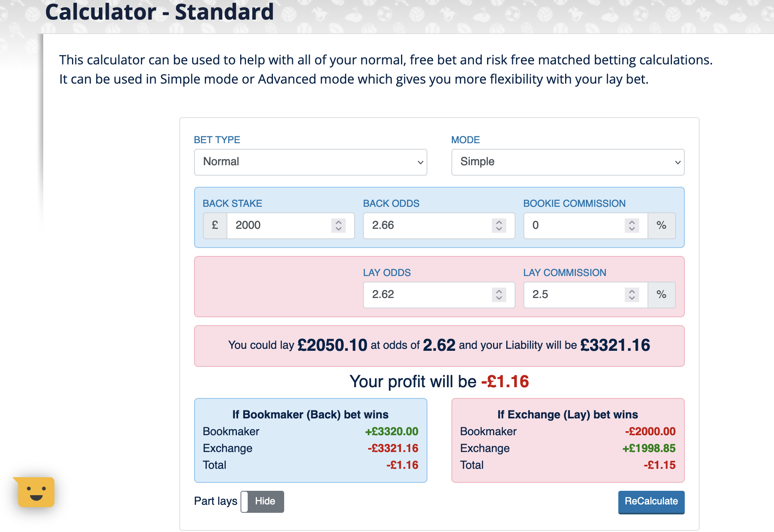Click the Lay Commission percent symbol
774x532 pixels.
[661, 295]
